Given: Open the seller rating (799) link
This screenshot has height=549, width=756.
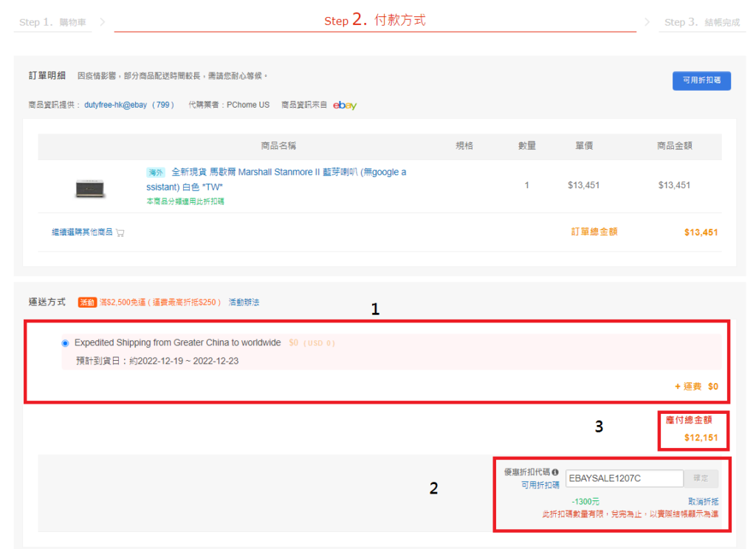Looking at the screenshot, I should pyautogui.click(x=162, y=106).
